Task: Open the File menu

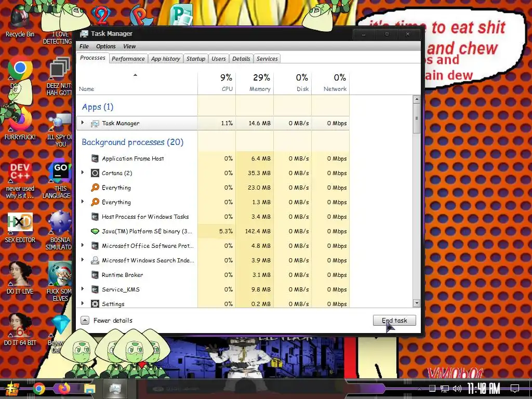Action: tap(84, 46)
